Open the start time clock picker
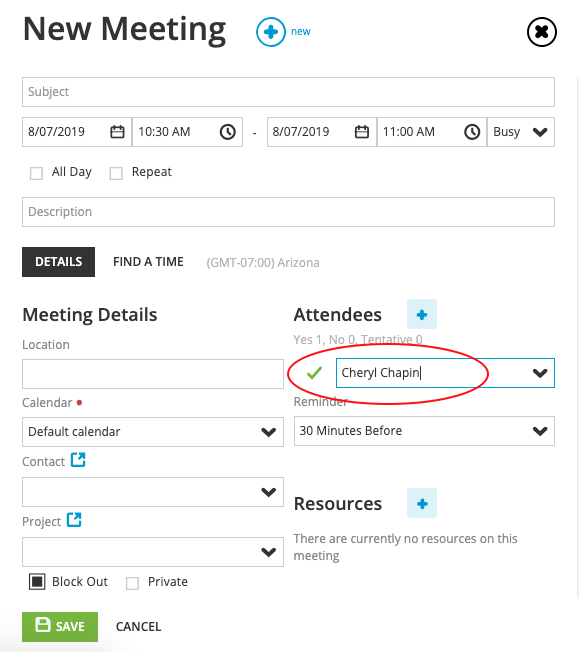The width and height of the screenshot is (580, 652). coord(227,132)
